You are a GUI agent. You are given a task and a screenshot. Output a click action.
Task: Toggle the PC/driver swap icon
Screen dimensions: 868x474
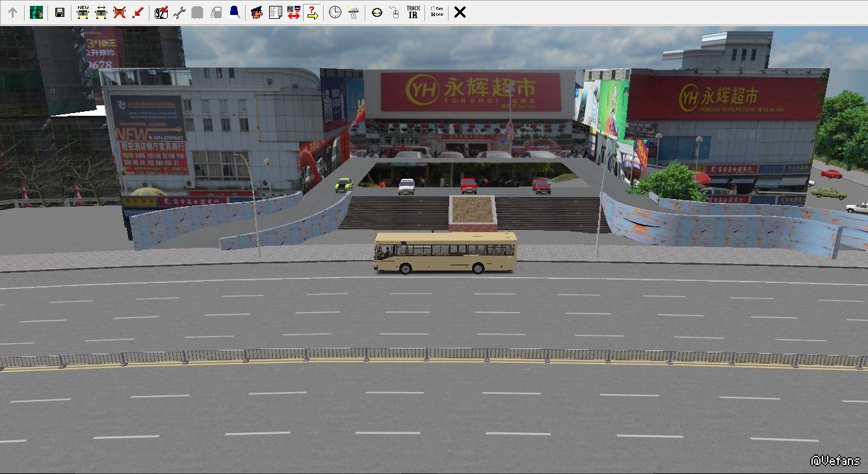(294, 12)
